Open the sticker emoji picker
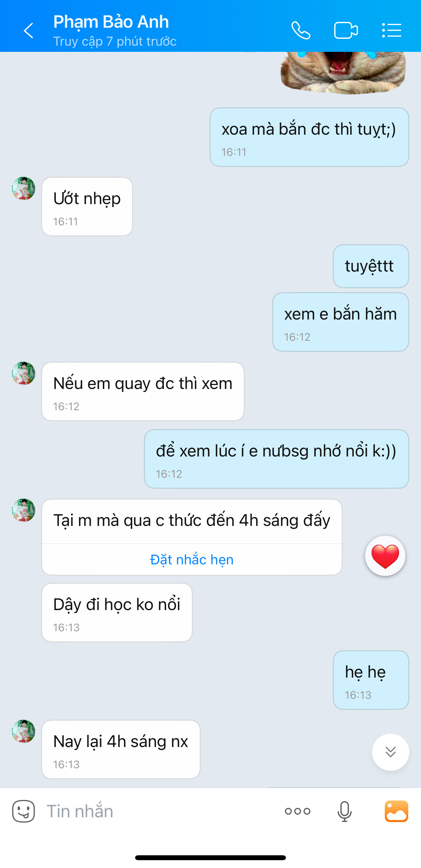Image resolution: width=421 pixels, height=868 pixels. click(x=23, y=811)
